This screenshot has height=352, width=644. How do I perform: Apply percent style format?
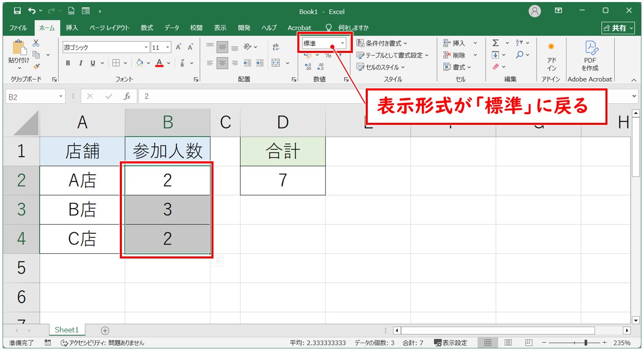click(328, 55)
